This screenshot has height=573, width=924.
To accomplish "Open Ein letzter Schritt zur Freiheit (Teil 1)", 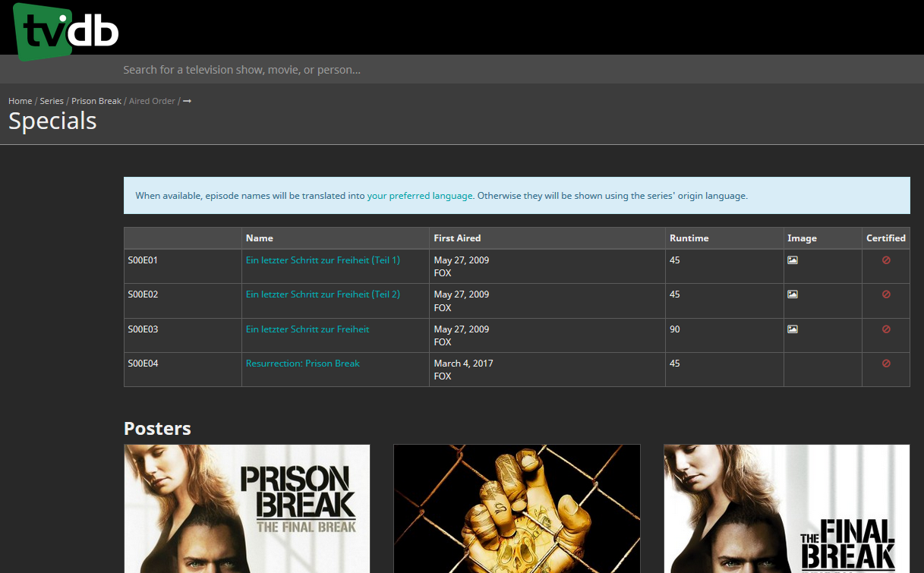I will (x=323, y=260).
